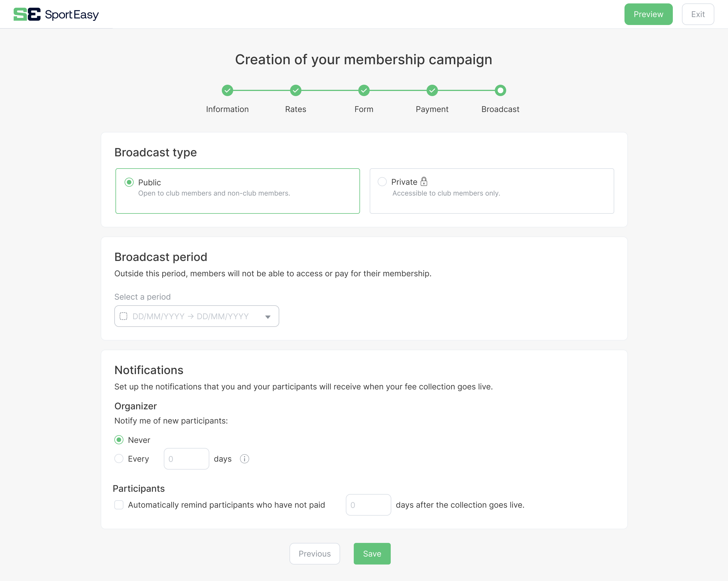Screen dimensions: 728x581
Task: Click the Payment step label
Action: point(432,109)
